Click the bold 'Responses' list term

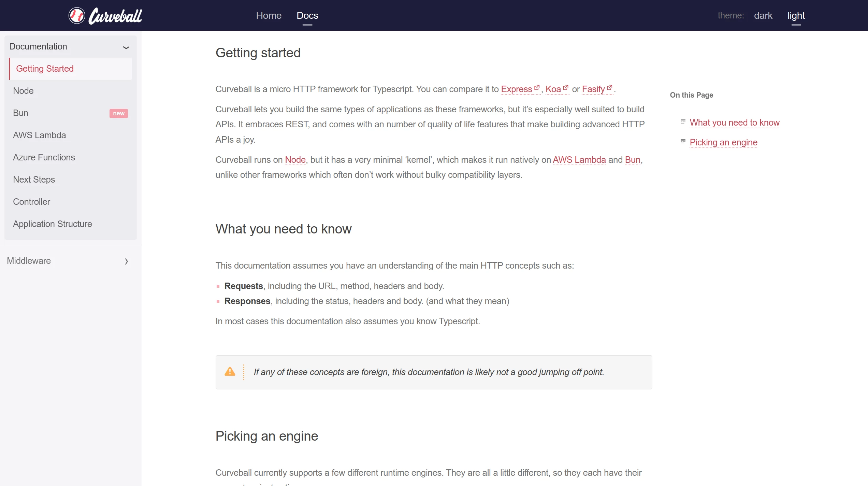tap(247, 301)
